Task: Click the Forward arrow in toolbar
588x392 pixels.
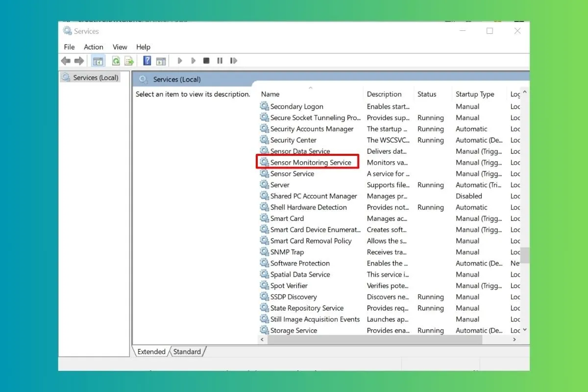Action: [79, 61]
